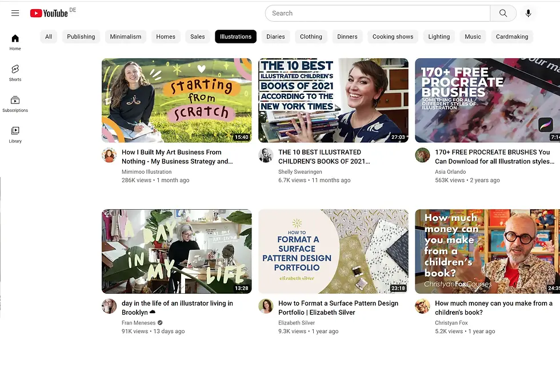Select the Minimalism filter chip
Screen dimensions: 560x392
click(x=126, y=37)
